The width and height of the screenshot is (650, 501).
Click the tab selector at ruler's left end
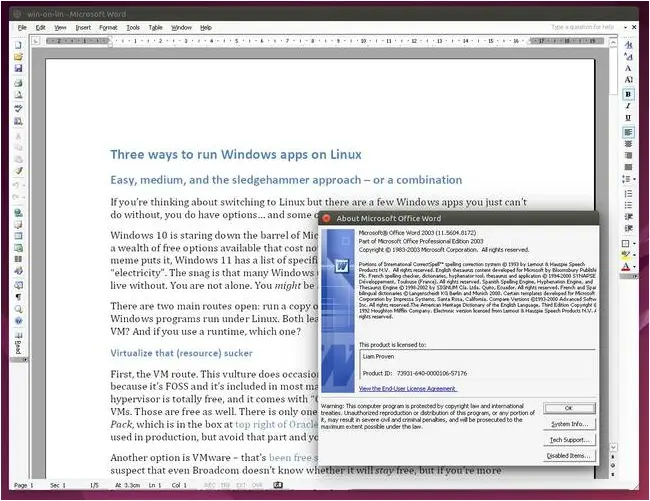[36, 41]
